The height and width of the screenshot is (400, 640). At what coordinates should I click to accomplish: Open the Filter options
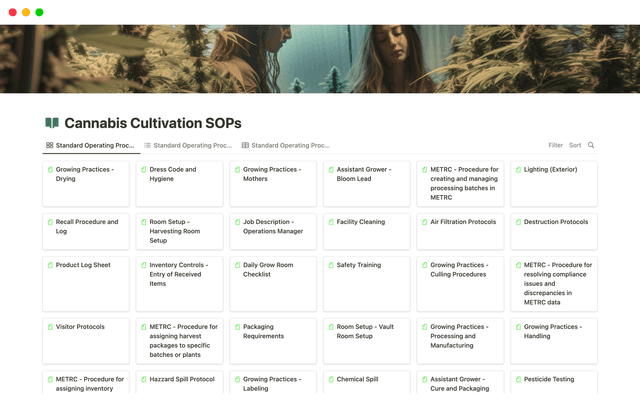pyautogui.click(x=555, y=145)
